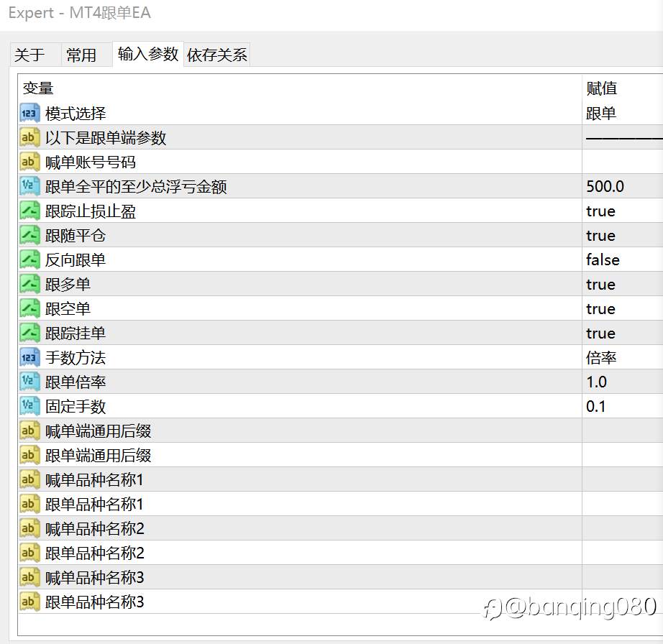The image size is (663, 644).
Task: Edit the 500.0 float loss amount value
Action: click(605, 186)
